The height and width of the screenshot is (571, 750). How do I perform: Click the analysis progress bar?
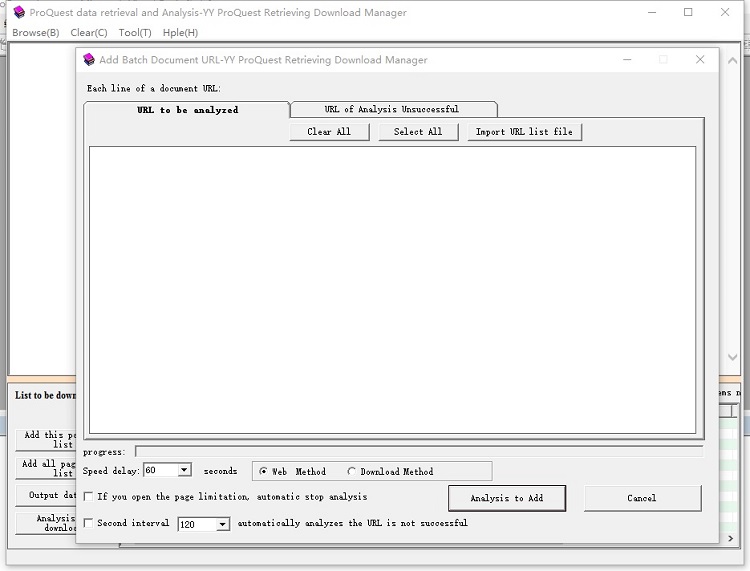pos(419,451)
